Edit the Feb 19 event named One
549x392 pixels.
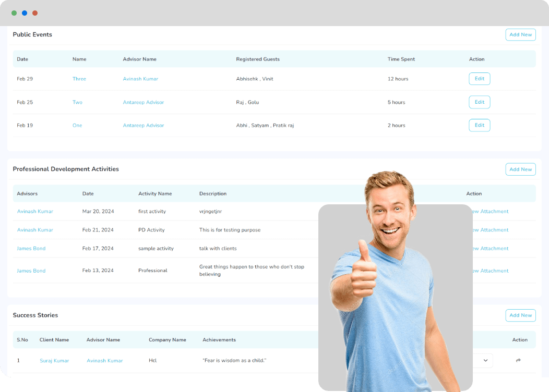pos(479,125)
